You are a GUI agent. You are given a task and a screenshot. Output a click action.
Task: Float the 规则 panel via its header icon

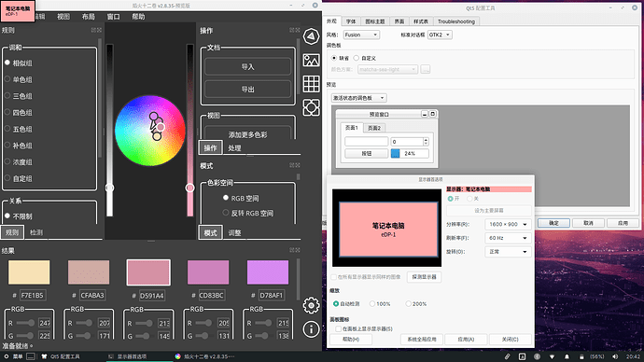click(x=93, y=30)
